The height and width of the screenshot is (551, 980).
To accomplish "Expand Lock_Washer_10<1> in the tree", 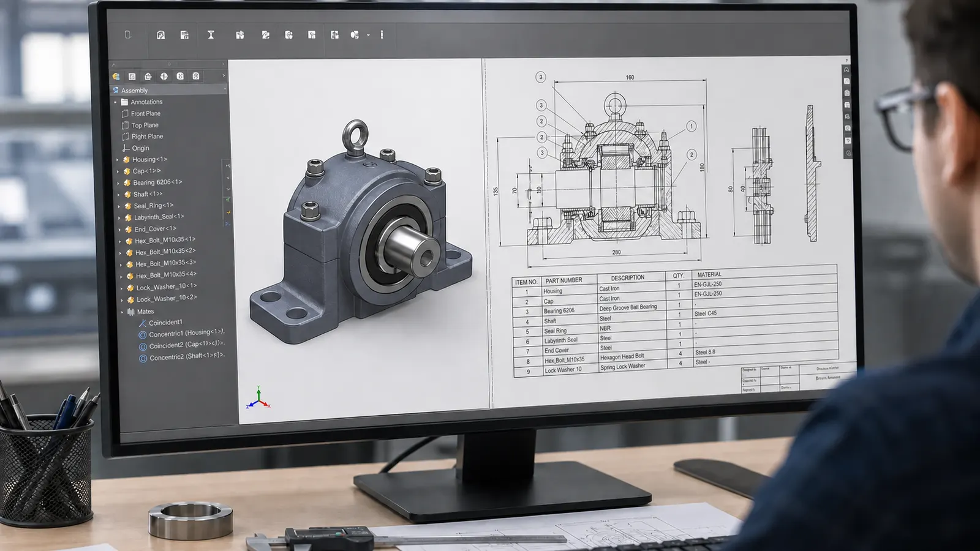I will (x=121, y=288).
